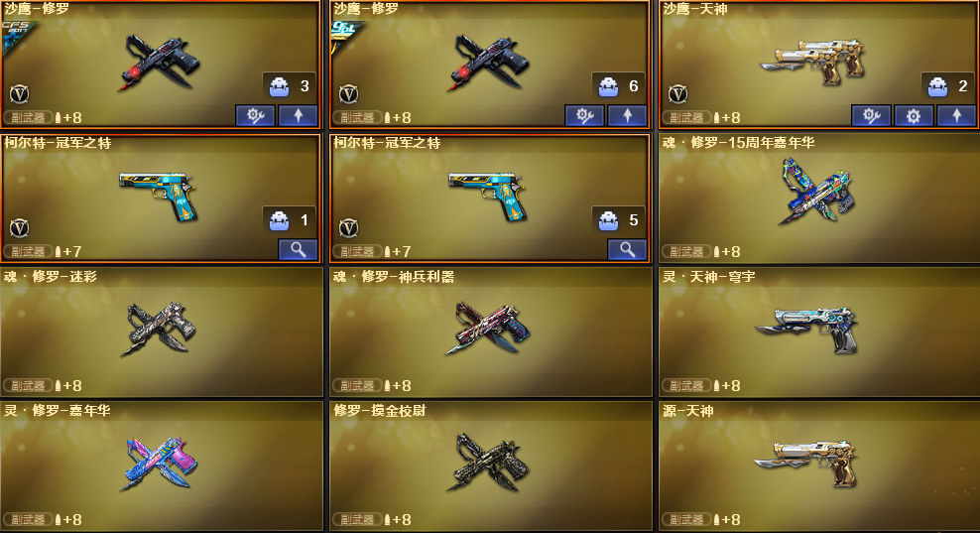Click the 副武器 tag on 源-天神 card
Image resolution: width=980 pixels, height=533 pixels.
coord(686,520)
